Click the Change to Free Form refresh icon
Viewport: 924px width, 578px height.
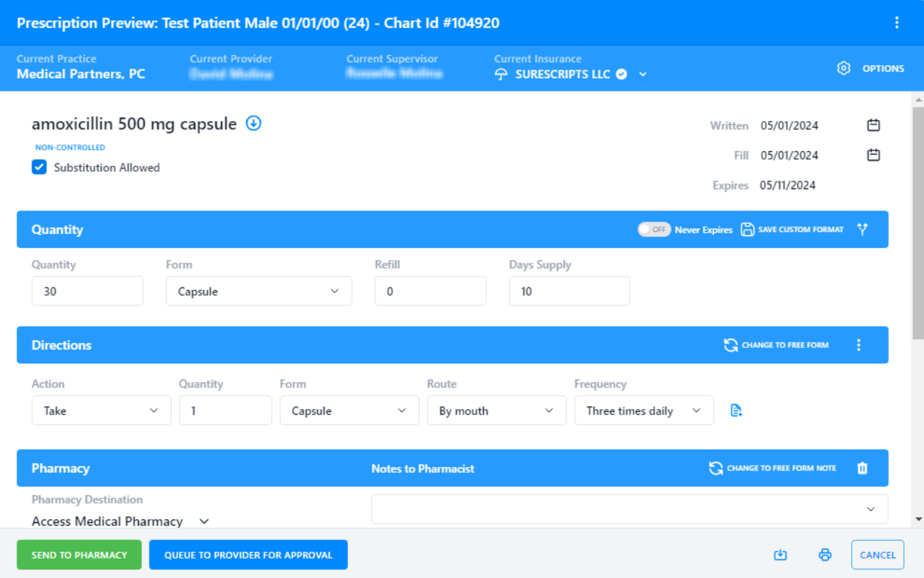(x=731, y=345)
